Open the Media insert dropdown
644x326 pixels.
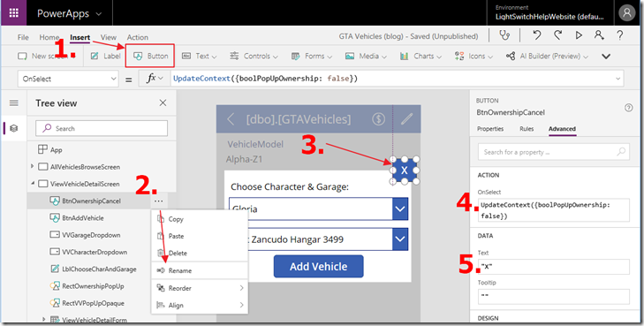point(366,57)
